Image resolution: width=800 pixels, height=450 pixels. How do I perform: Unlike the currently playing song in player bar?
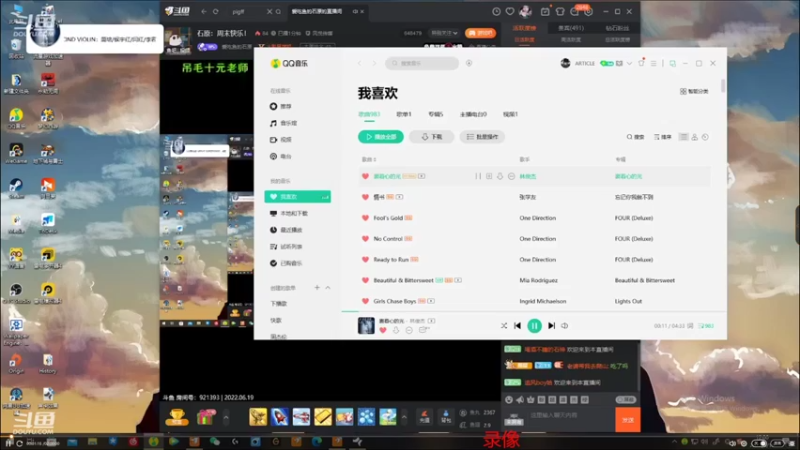383,331
